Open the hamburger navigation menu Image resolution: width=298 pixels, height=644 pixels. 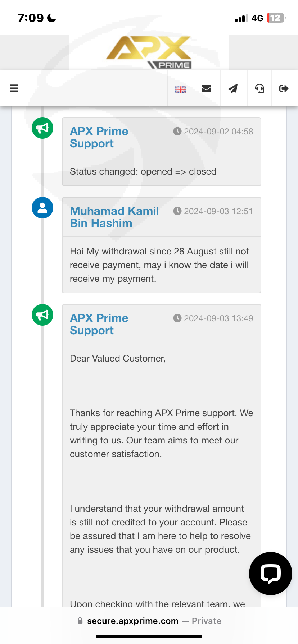pos(14,88)
